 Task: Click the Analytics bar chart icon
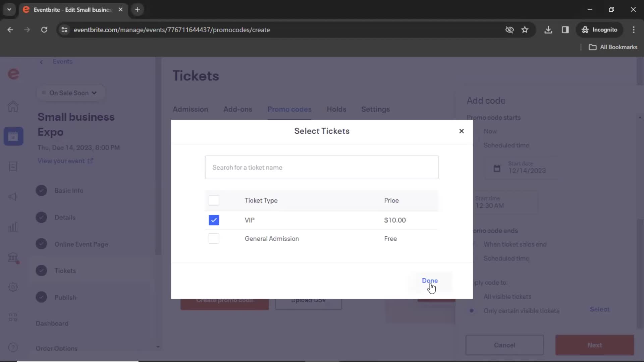tap(12, 228)
